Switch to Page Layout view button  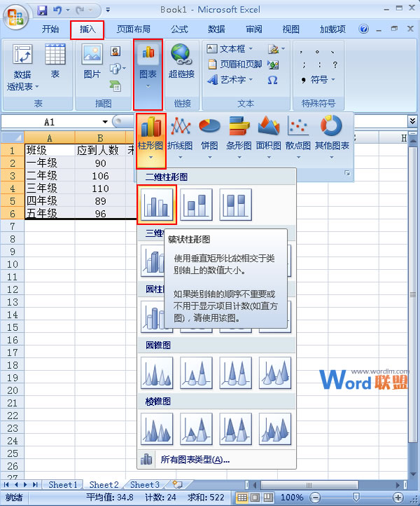coord(255,498)
